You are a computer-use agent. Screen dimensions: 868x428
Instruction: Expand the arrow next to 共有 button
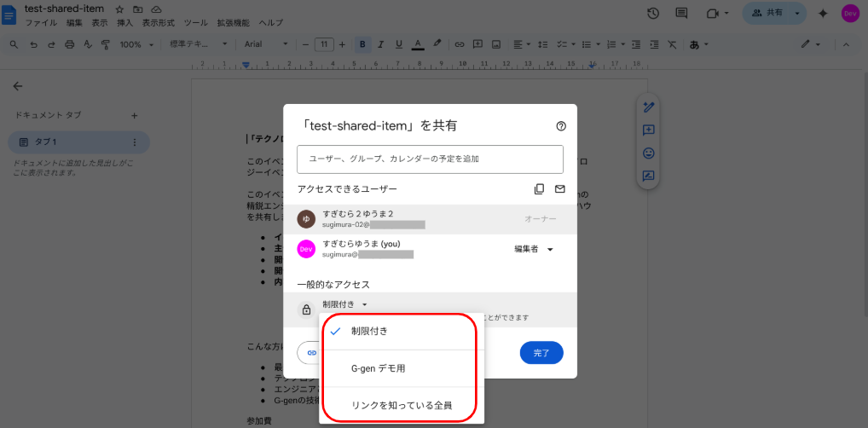coord(797,13)
